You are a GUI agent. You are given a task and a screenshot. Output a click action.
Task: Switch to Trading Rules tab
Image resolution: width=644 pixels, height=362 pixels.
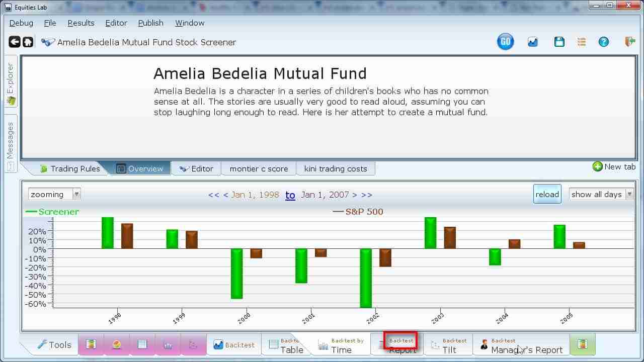[69, 168]
